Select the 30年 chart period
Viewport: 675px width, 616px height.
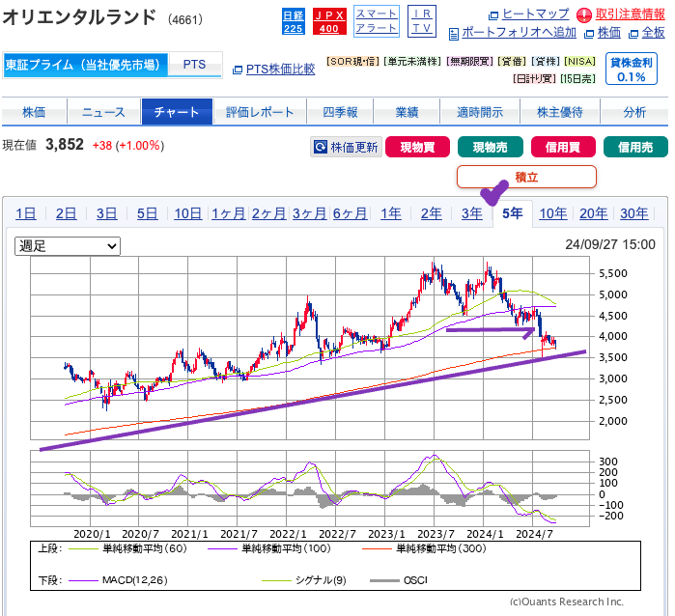pos(634,213)
